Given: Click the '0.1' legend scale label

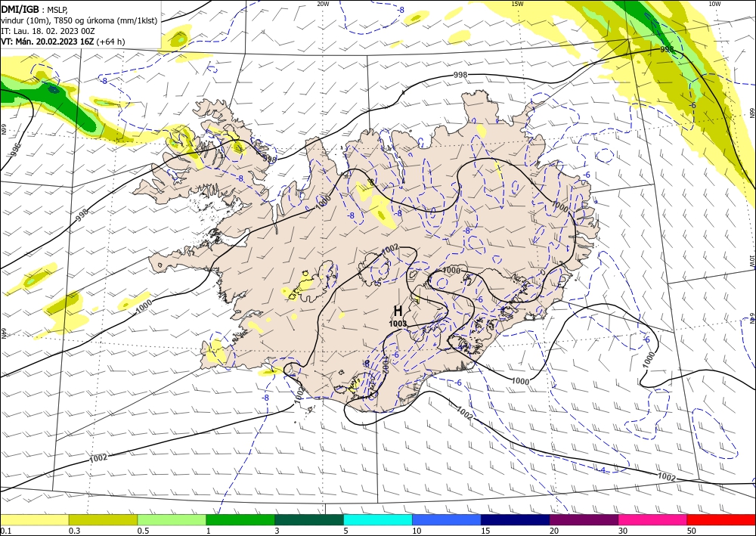Looking at the screenshot, I should [5, 531].
